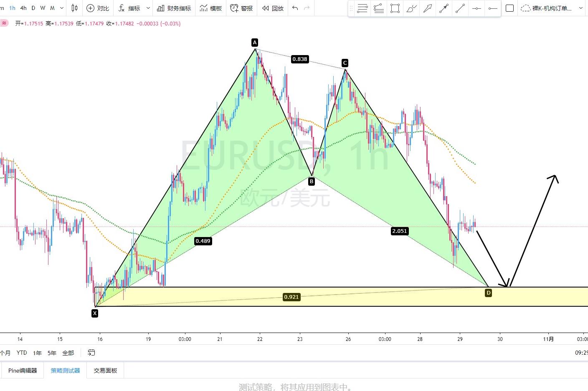Click the 0.489 ratio label
The width and height of the screenshot is (588, 391).
pyautogui.click(x=203, y=241)
